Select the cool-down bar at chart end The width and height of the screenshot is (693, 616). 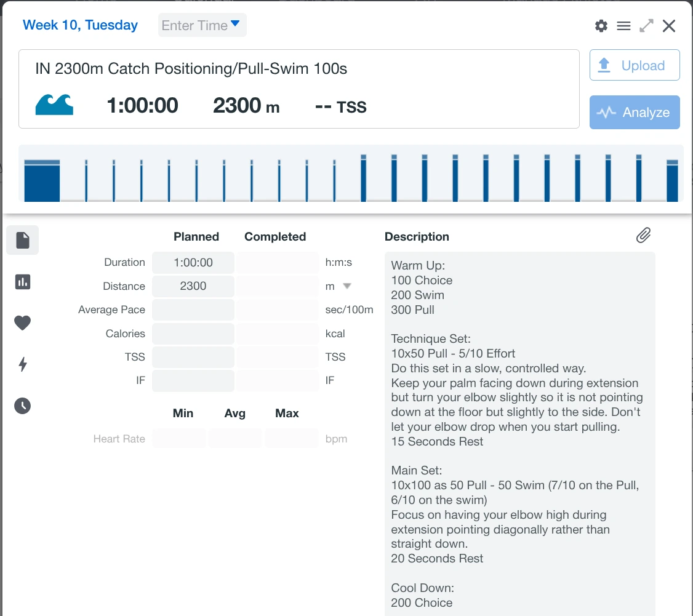(x=672, y=182)
